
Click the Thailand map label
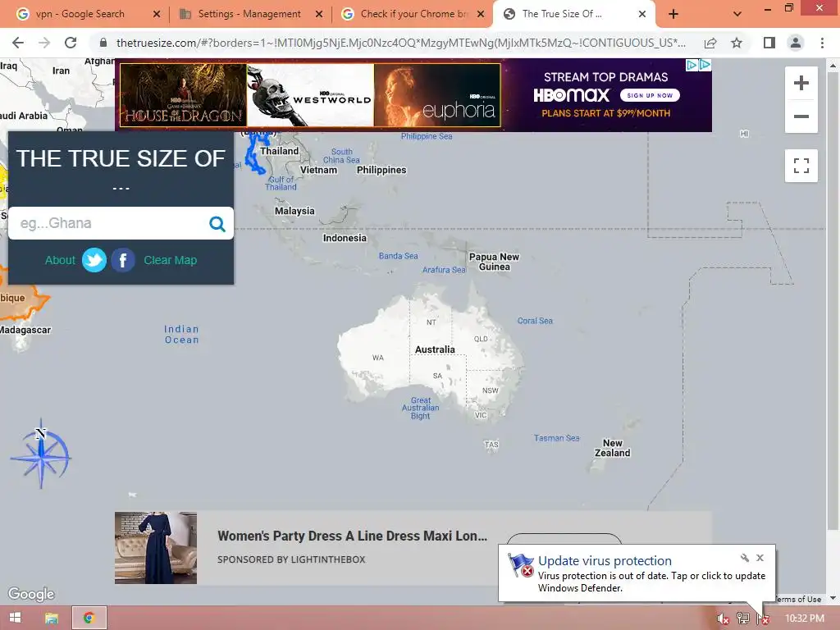pos(280,151)
